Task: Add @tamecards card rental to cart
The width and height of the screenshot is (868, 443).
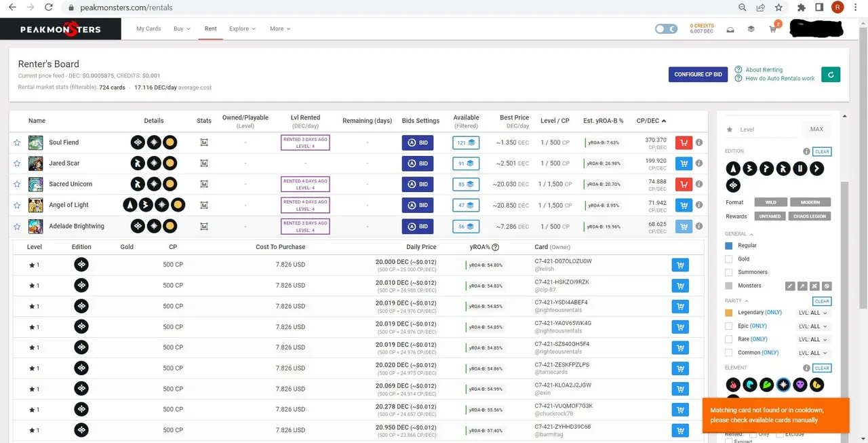Action: point(679,368)
